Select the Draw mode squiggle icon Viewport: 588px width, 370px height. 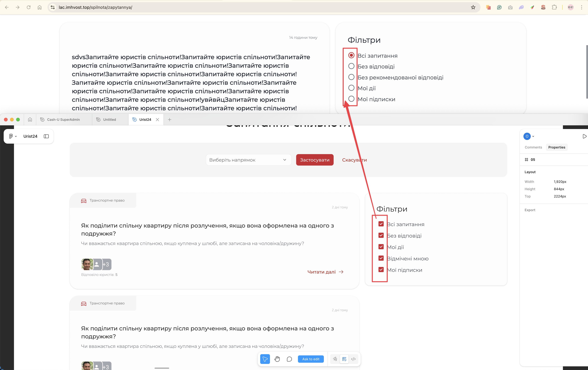(x=335, y=359)
